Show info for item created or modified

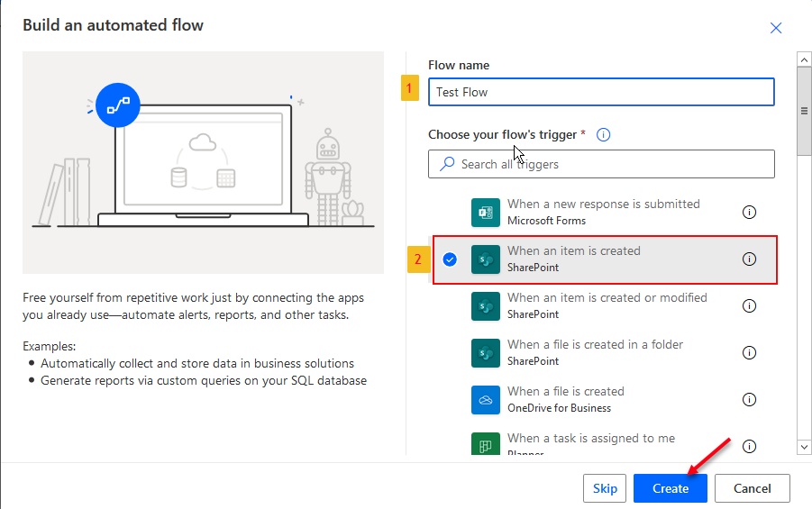(x=749, y=306)
